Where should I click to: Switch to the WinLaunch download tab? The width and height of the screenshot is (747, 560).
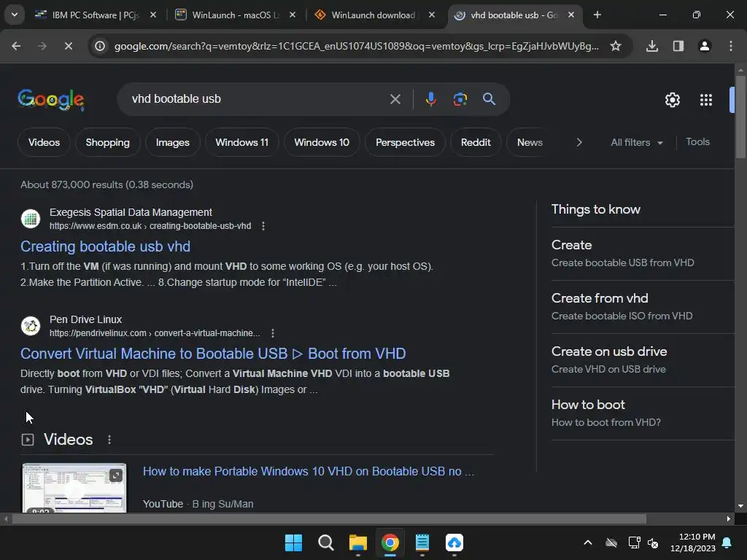pos(373,15)
